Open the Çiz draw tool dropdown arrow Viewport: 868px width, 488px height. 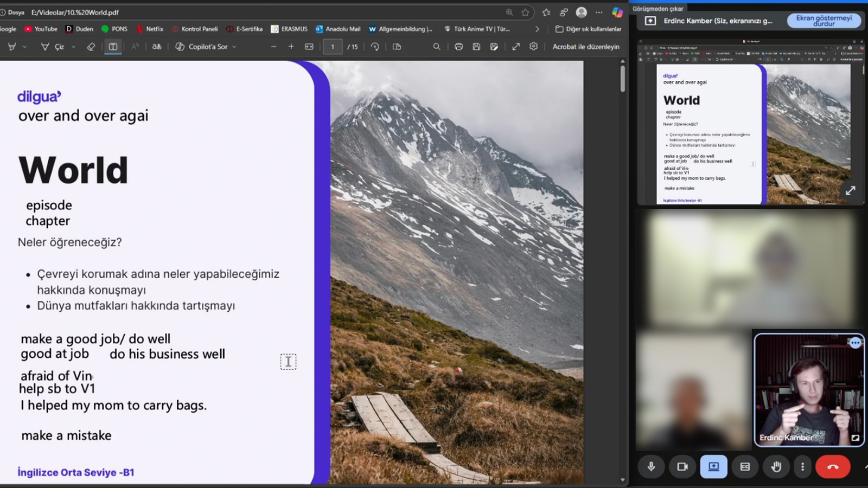(73, 47)
